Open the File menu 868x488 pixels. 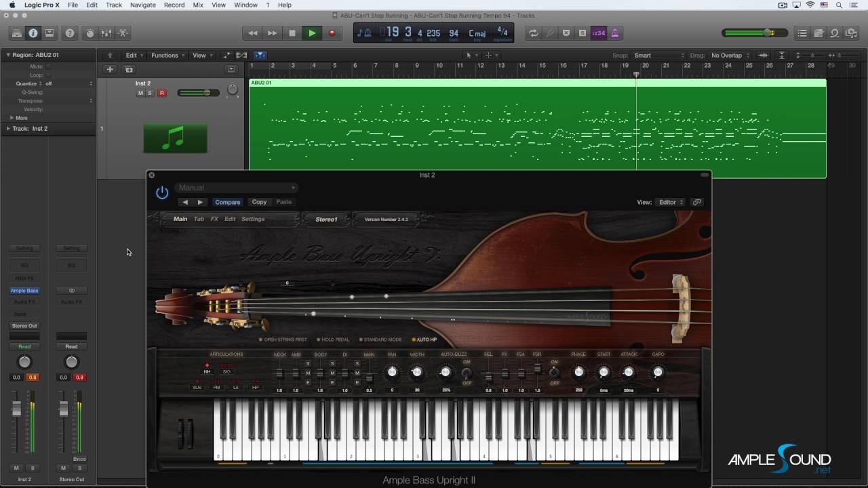pyautogui.click(x=73, y=5)
